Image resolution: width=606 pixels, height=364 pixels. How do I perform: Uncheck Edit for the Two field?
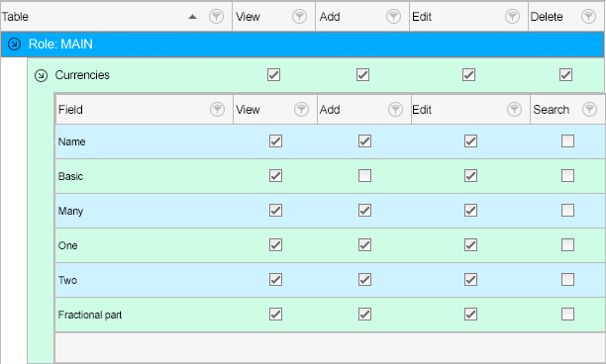[470, 280]
